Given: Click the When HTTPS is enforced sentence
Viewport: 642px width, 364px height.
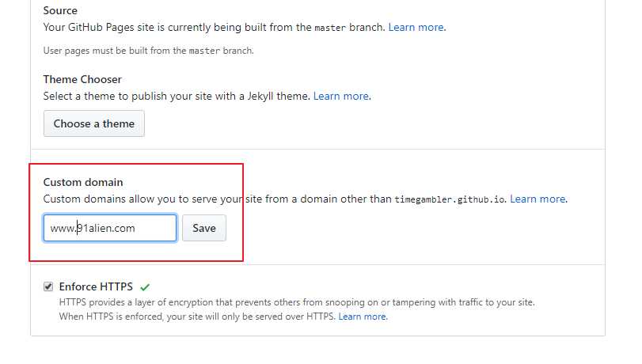Looking at the screenshot, I should click(197, 317).
